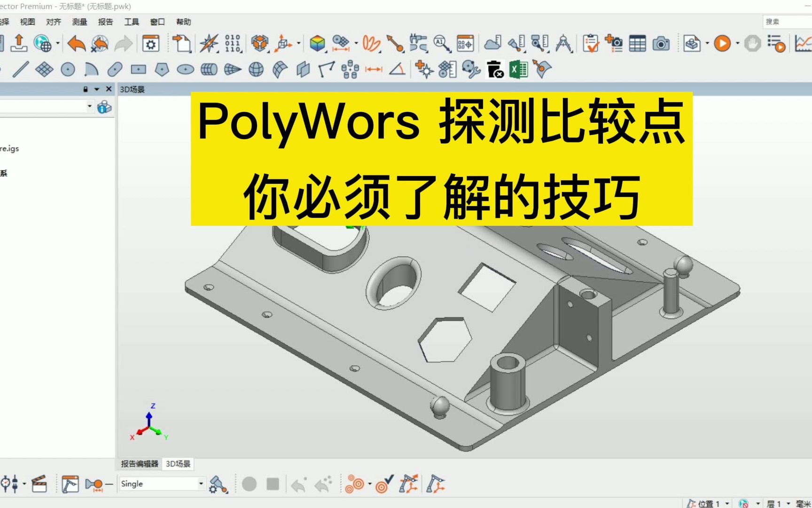Click the hexagonal hole on the 3D model
This screenshot has height=508, width=812.
pos(445,340)
